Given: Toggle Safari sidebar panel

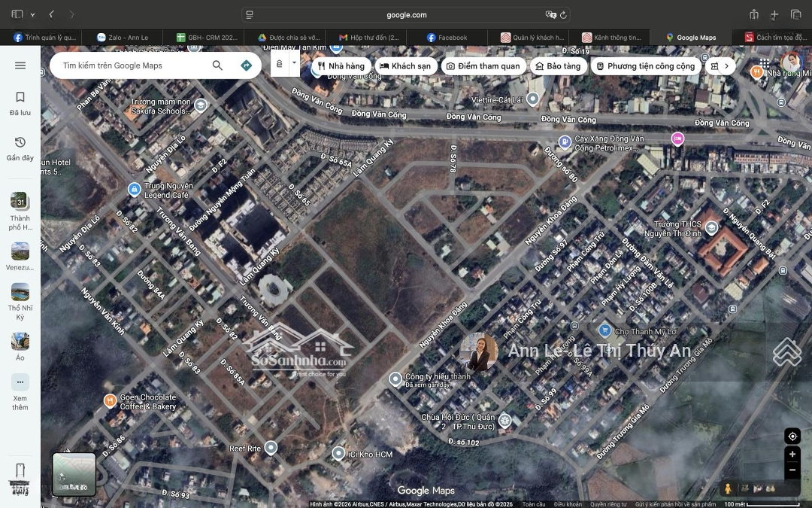Looking at the screenshot, I should [x=17, y=14].
